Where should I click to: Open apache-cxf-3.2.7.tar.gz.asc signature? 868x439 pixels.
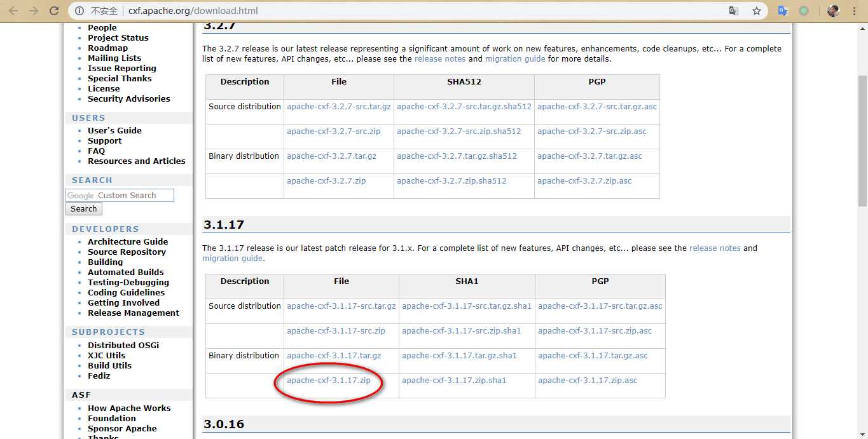589,156
